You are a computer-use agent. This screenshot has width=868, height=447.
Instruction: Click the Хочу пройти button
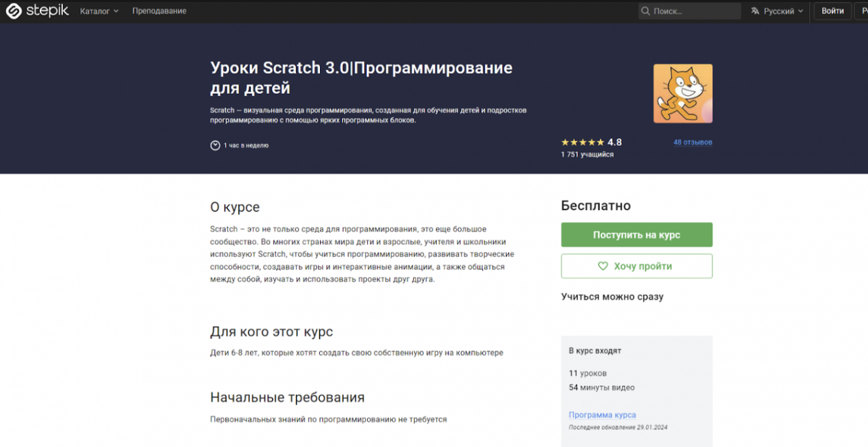(x=637, y=266)
